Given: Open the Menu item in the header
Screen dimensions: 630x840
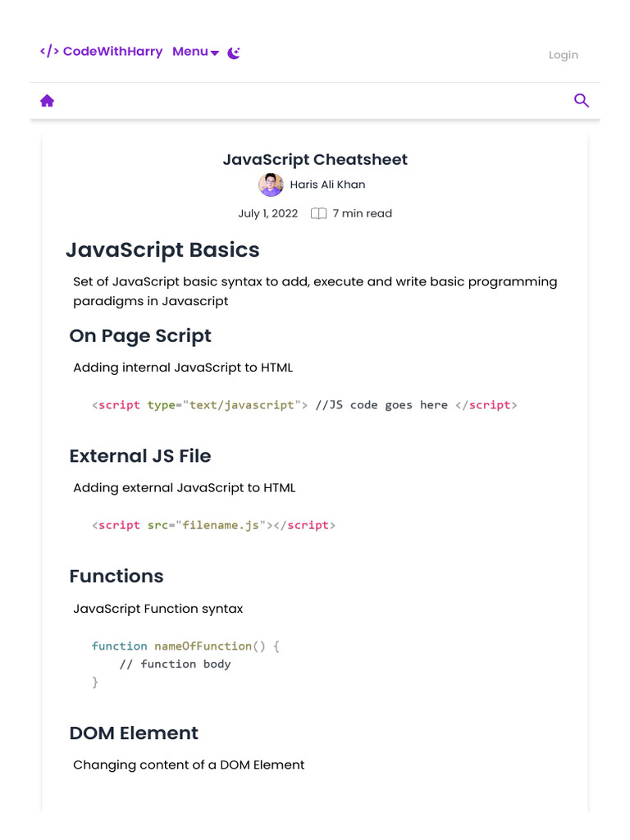Looking at the screenshot, I should click(x=189, y=52).
